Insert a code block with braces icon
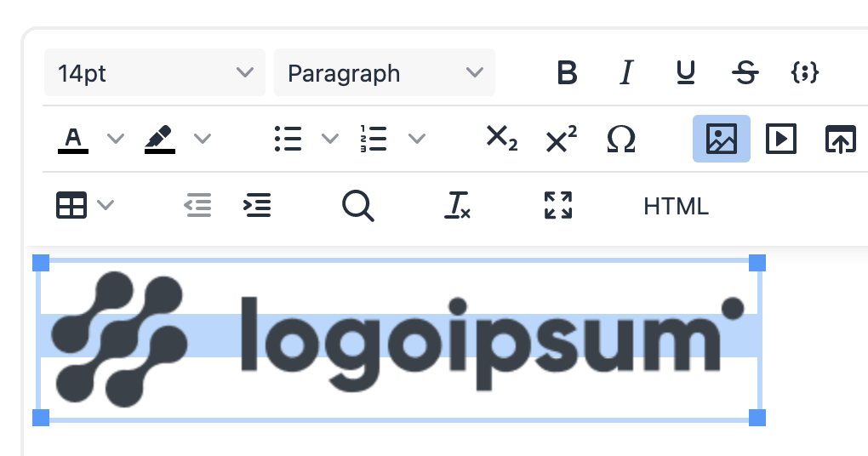The image size is (868, 456). point(804,73)
